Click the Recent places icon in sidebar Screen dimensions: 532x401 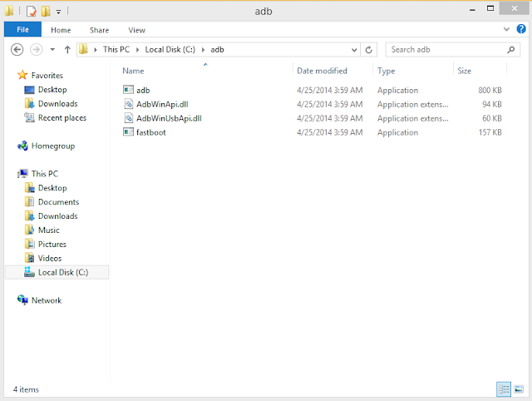coord(30,117)
